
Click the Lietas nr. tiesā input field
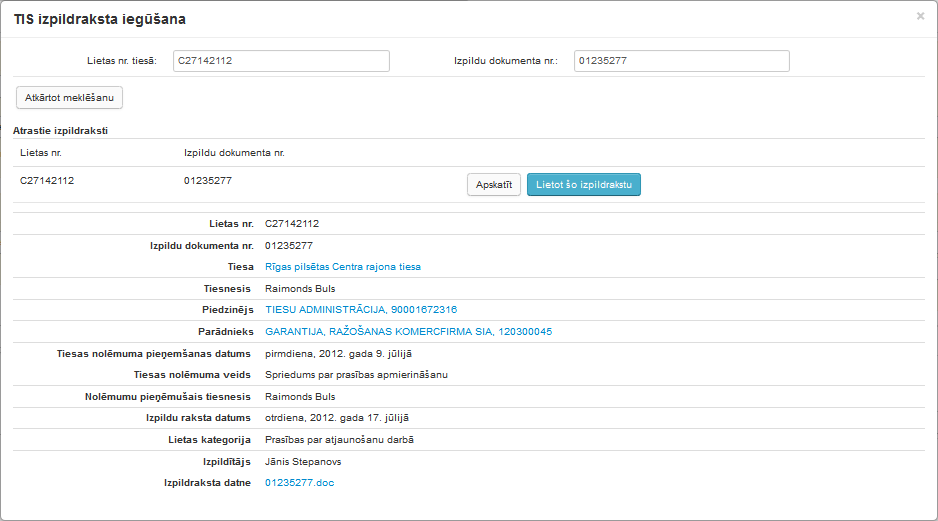click(281, 61)
